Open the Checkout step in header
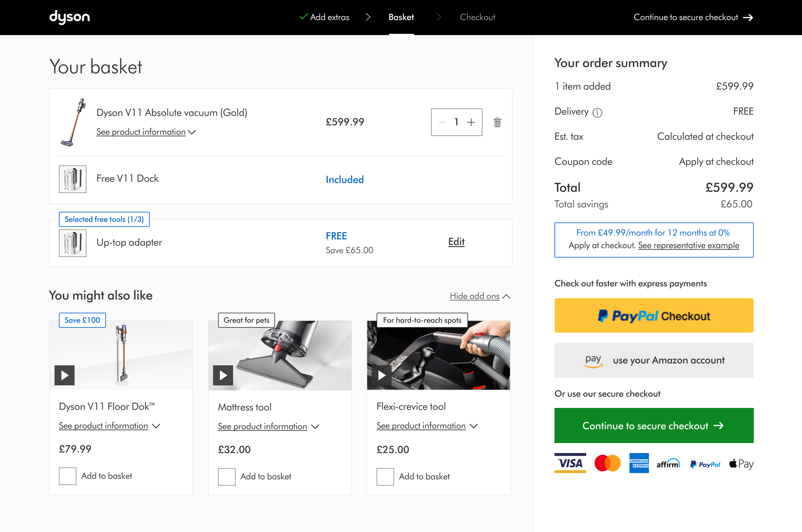 477,17
